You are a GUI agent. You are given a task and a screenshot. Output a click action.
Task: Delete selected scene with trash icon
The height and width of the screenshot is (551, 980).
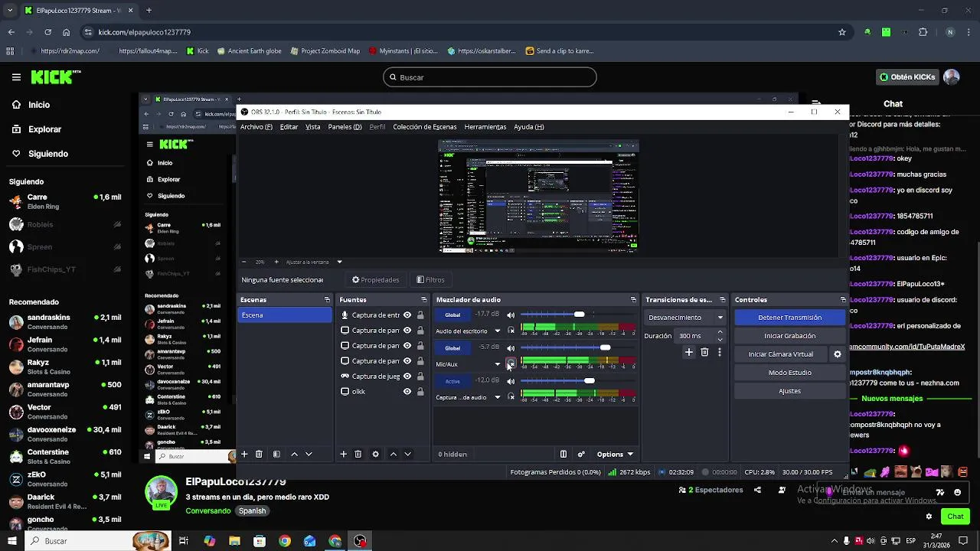(259, 454)
